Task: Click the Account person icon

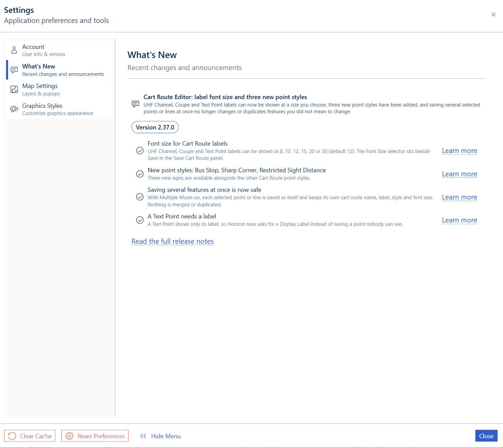Action: pos(14,50)
